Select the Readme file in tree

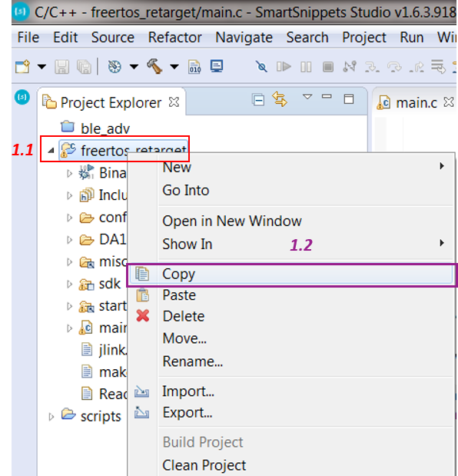click(104, 394)
